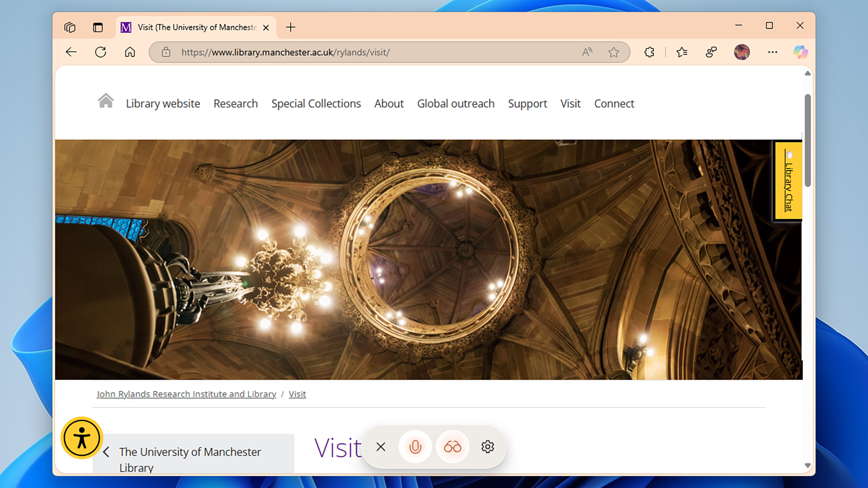Click the home icon in site navigation
The image size is (868, 488).
[x=105, y=101]
